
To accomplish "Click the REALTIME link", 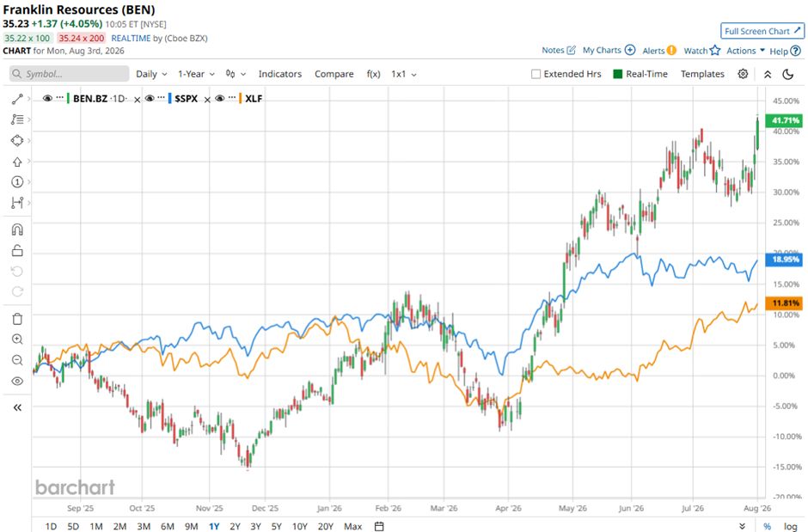I will [x=131, y=38].
